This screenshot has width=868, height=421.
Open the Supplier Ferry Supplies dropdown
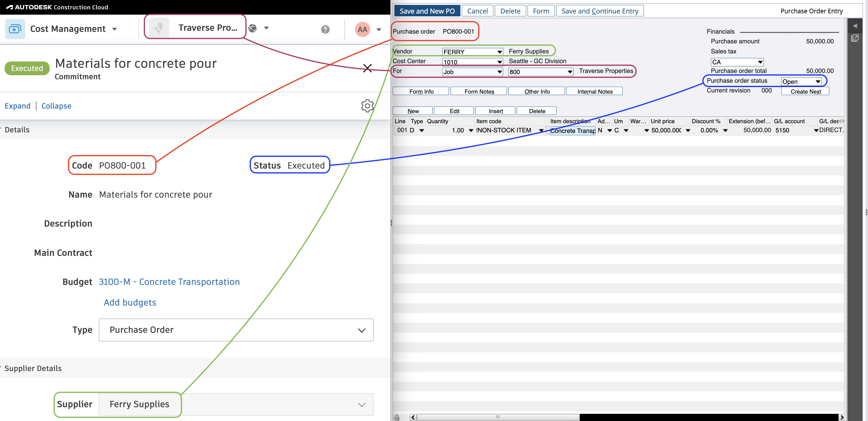coord(236,404)
